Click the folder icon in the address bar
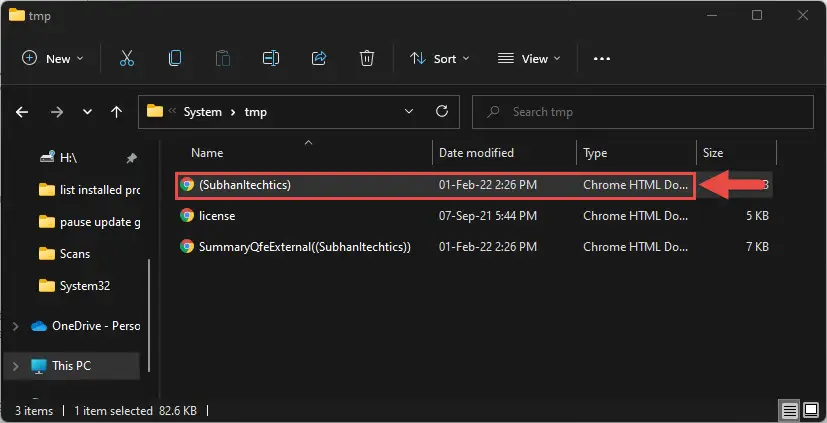Screen dimensions: 827x423 (x=155, y=111)
